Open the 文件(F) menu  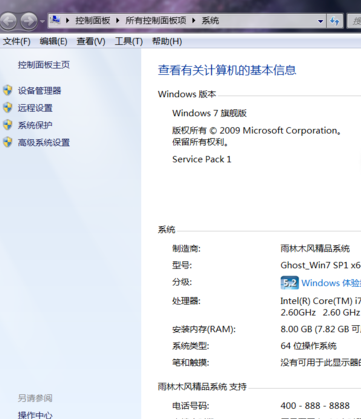(17, 41)
